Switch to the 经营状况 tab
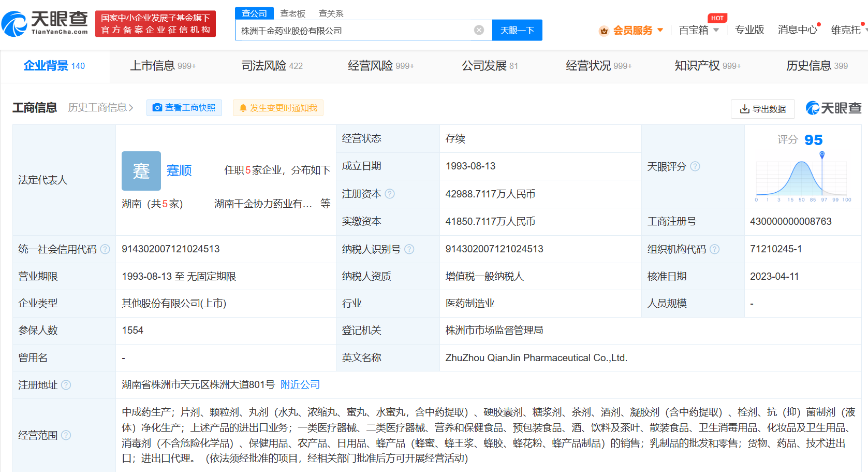This screenshot has height=472, width=868. click(599, 66)
